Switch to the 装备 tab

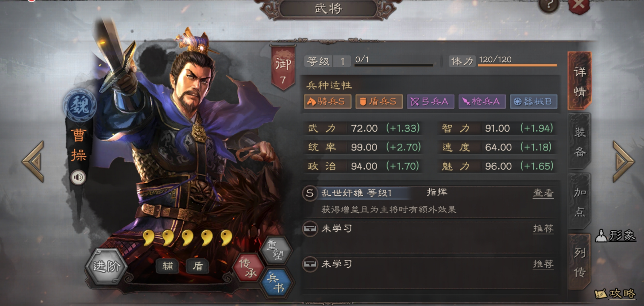pos(580,141)
